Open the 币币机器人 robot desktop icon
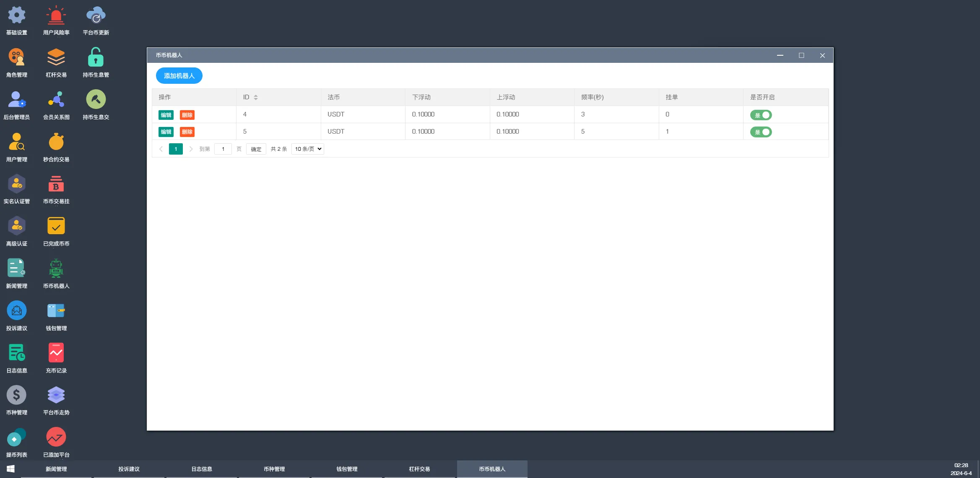This screenshot has height=478, width=980. 56,269
